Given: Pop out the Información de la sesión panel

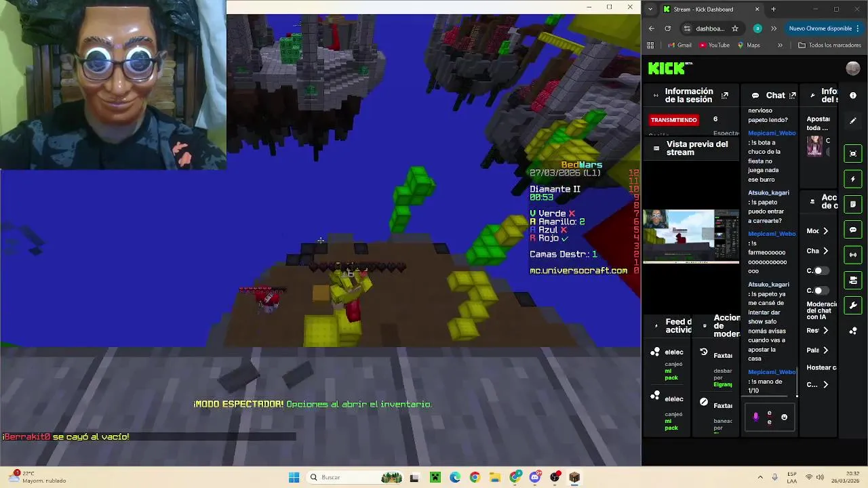Looking at the screenshot, I should coord(724,96).
